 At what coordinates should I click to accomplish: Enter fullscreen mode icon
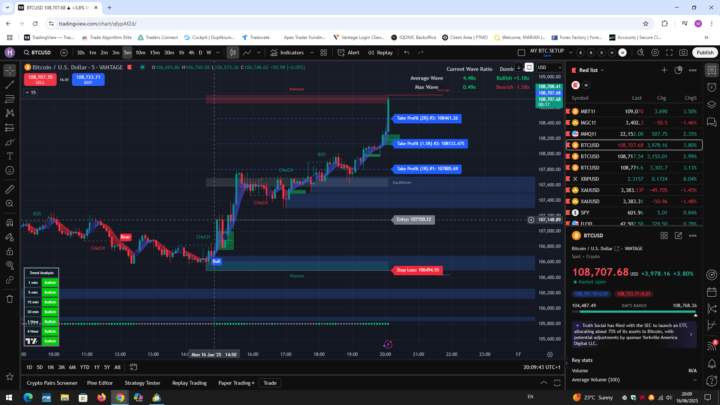669,53
